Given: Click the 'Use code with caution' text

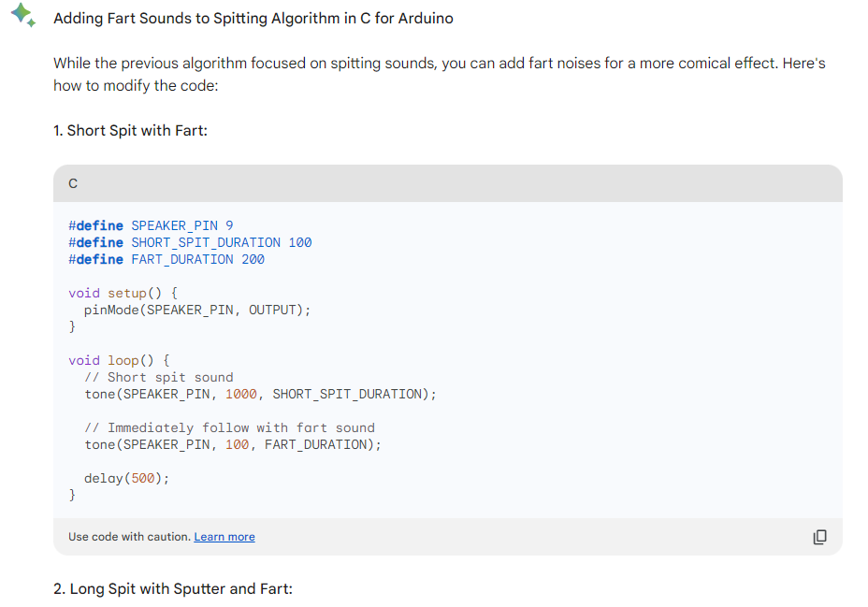Looking at the screenshot, I should tap(129, 537).
